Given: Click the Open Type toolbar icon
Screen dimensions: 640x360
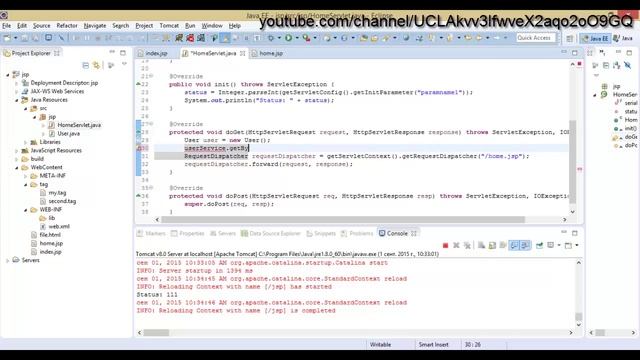Looking at the screenshot, I should pos(364,38).
